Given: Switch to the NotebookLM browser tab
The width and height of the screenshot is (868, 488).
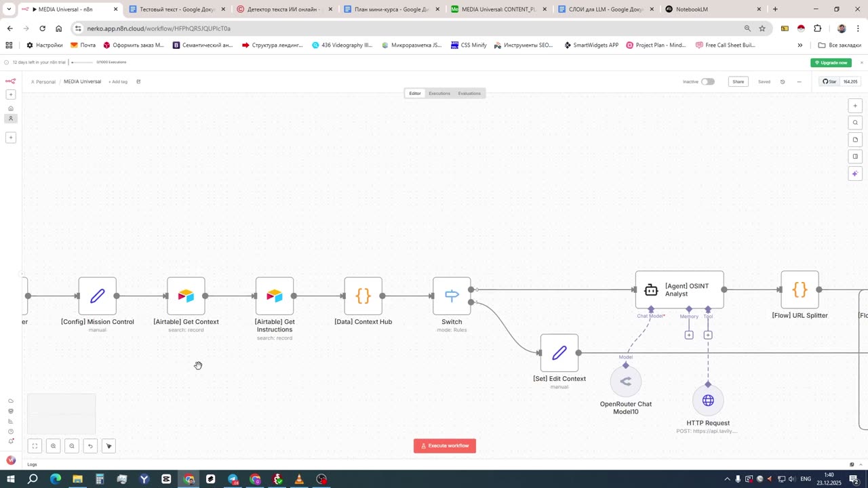Looking at the screenshot, I should [711, 9].
